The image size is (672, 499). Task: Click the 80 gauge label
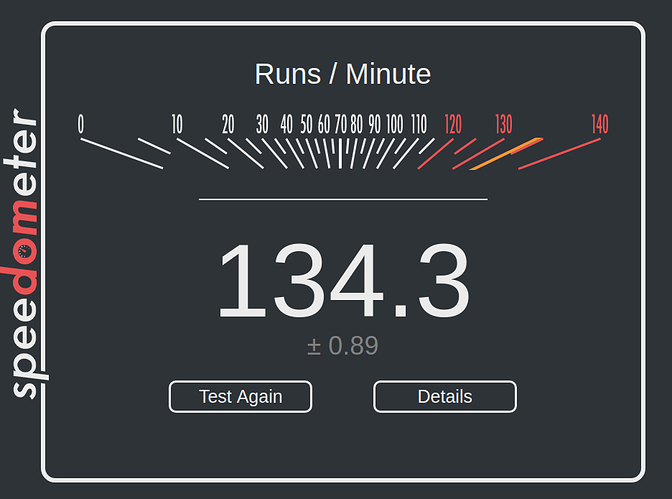(357, 124)
